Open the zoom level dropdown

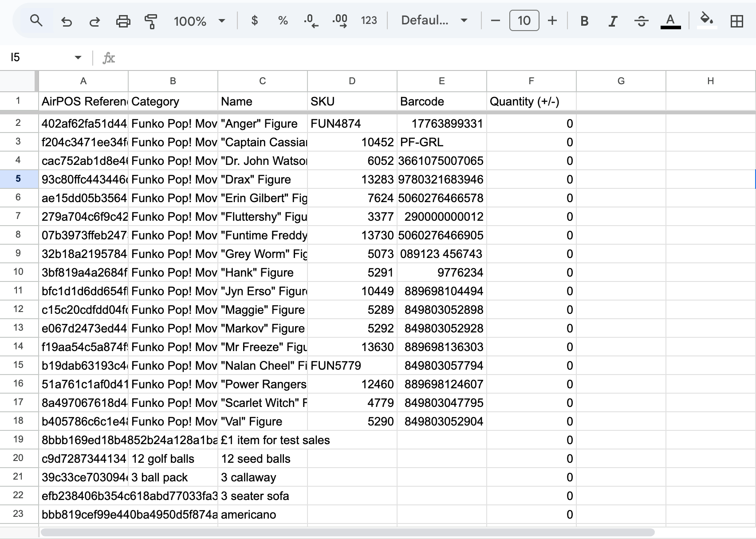point(200,21)
